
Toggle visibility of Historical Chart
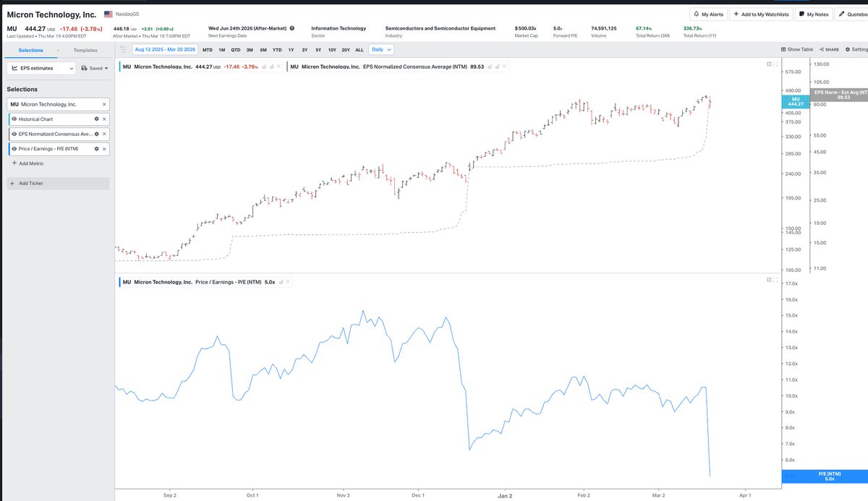(14, 119)
